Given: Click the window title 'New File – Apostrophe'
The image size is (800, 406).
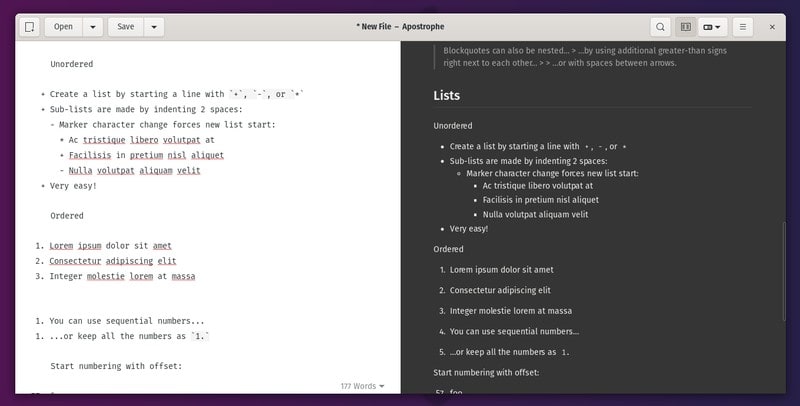Looking at the screenshot, I should [400, 27].
